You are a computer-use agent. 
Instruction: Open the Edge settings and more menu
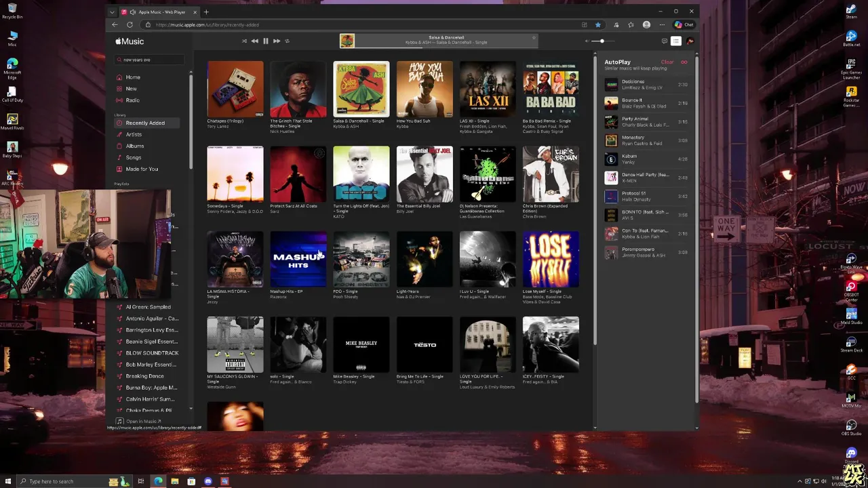662,25
